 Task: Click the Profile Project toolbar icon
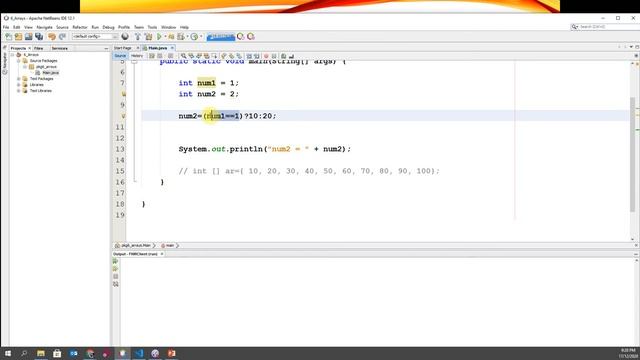click(x=195, y=37)
